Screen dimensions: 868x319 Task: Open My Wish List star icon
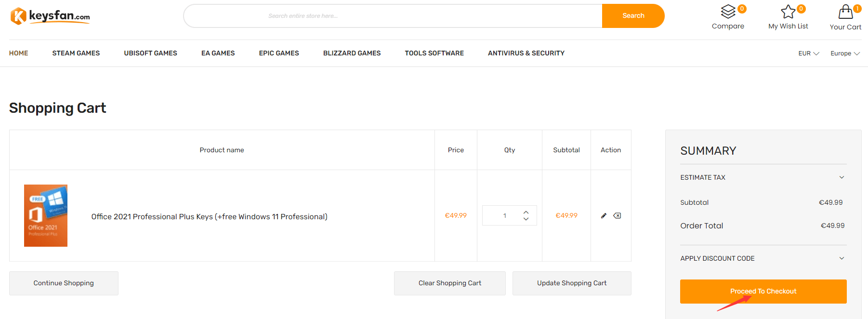[788, 12]
